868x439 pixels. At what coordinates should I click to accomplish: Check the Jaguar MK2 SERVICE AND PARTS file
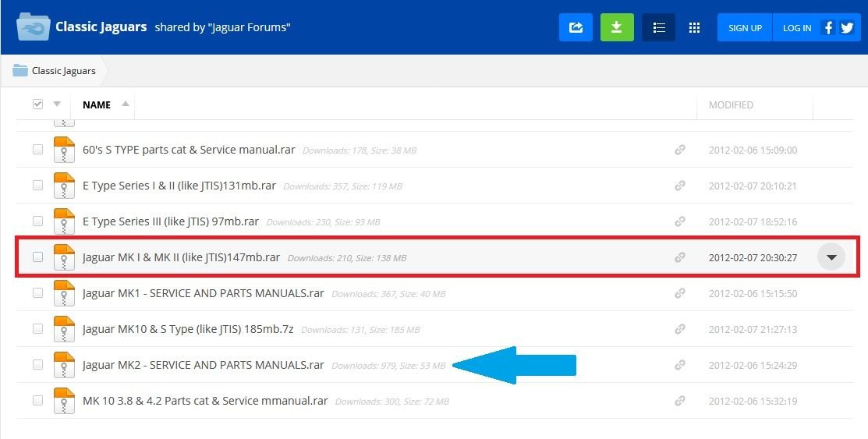[x=37, y=364]
